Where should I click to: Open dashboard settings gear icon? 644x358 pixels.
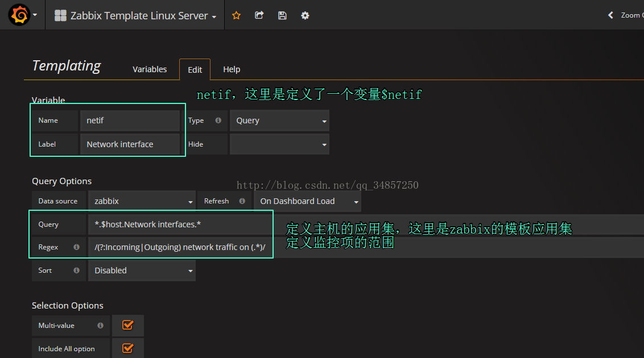click(305, 15)
